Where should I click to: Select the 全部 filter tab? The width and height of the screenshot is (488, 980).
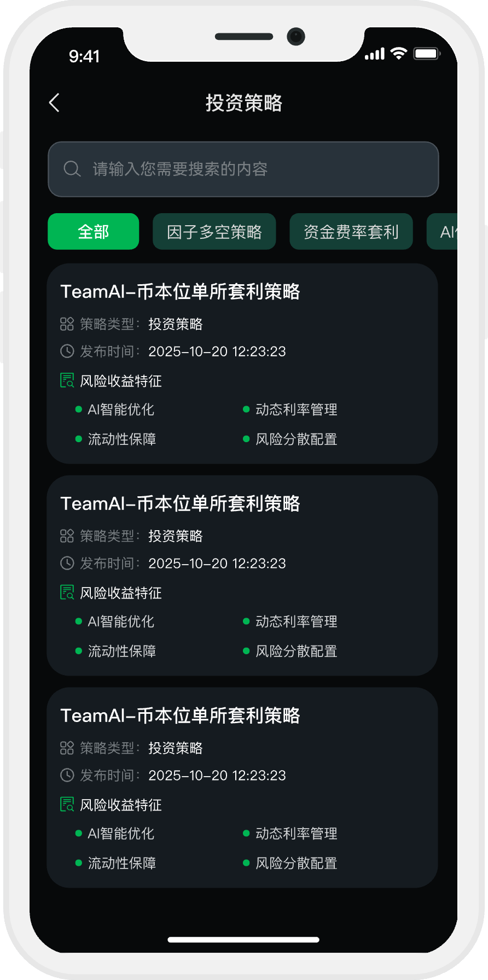[x=94, y=232]
